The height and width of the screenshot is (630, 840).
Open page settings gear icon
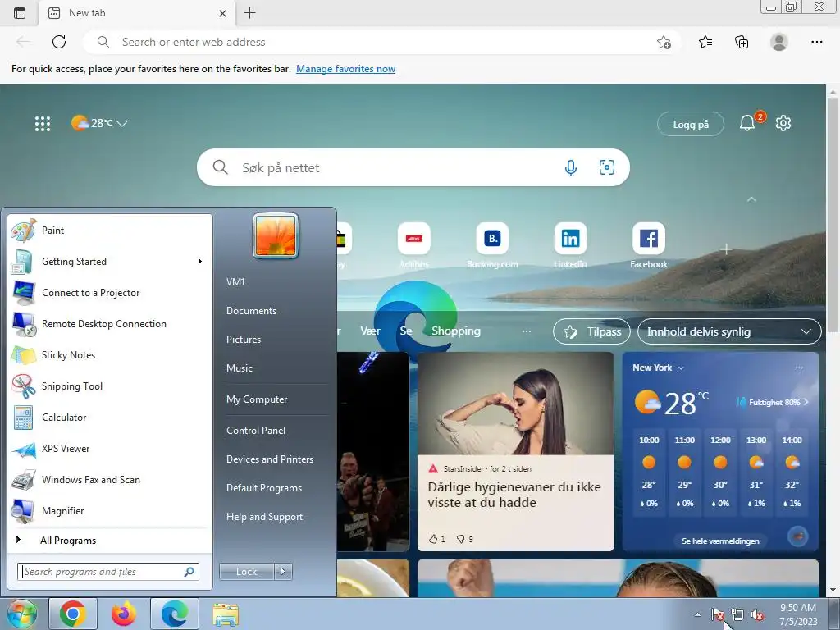point(783,123)
